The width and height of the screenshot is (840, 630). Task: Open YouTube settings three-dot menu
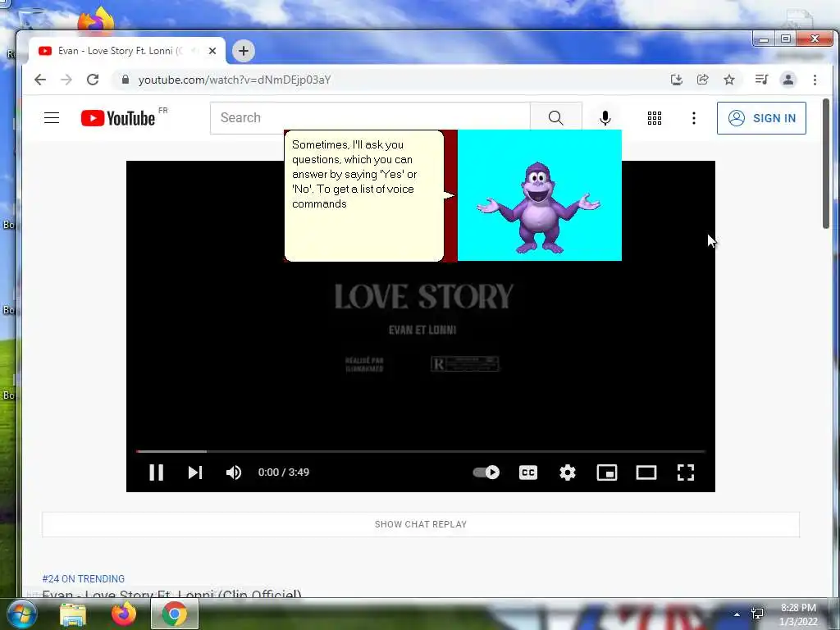[x=694, y=118]
